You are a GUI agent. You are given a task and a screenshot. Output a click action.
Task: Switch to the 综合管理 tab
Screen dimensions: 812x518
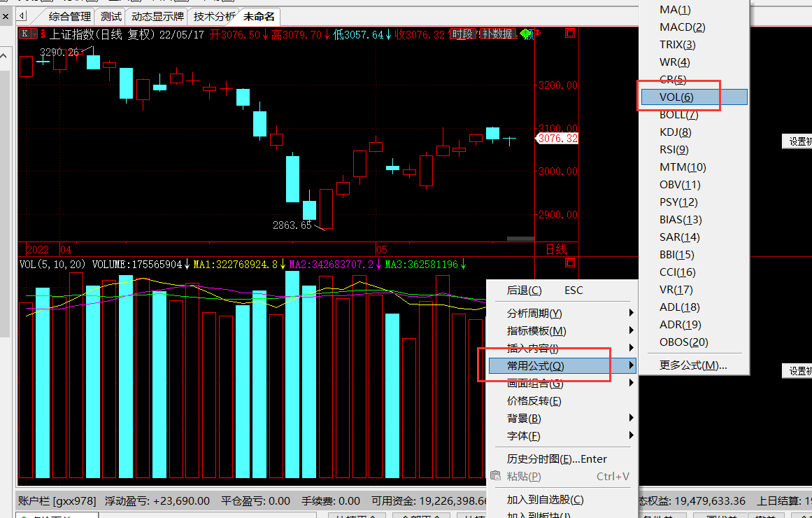[69, 17]
